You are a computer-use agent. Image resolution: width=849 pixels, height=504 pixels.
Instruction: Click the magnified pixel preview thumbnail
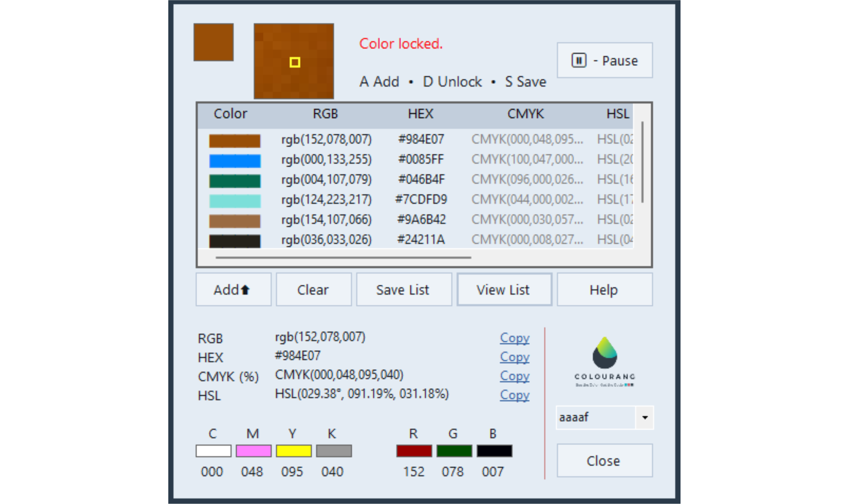(x=293, y=61)
